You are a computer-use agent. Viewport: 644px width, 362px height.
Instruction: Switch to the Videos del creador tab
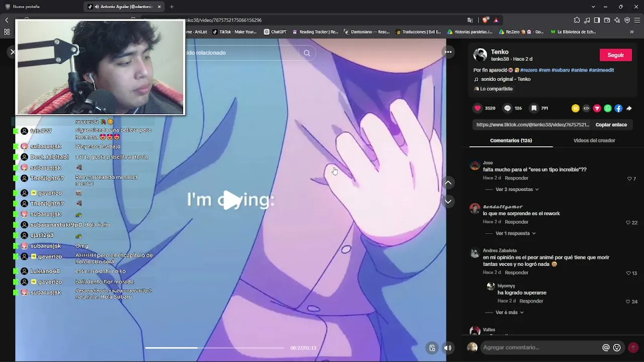tap(594, 140)
